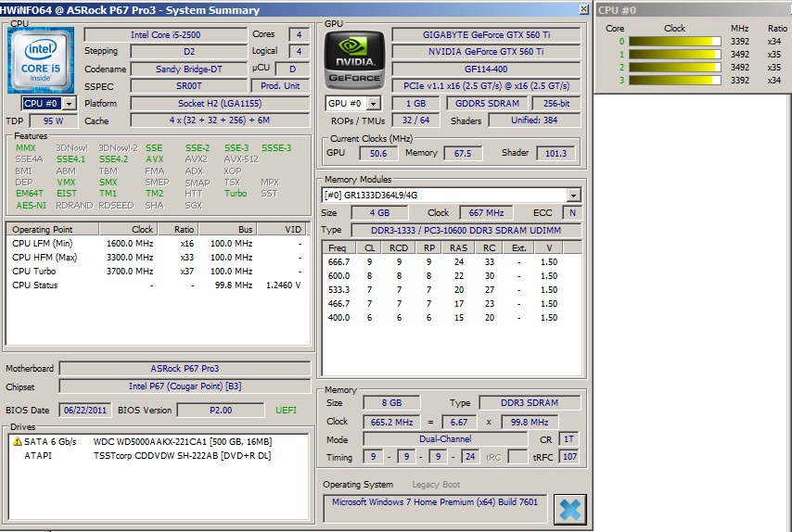Select the CPU HFM (Max) row
Image resolution: width=792 pixels, height=532 pixels.
tap(157, 258)
